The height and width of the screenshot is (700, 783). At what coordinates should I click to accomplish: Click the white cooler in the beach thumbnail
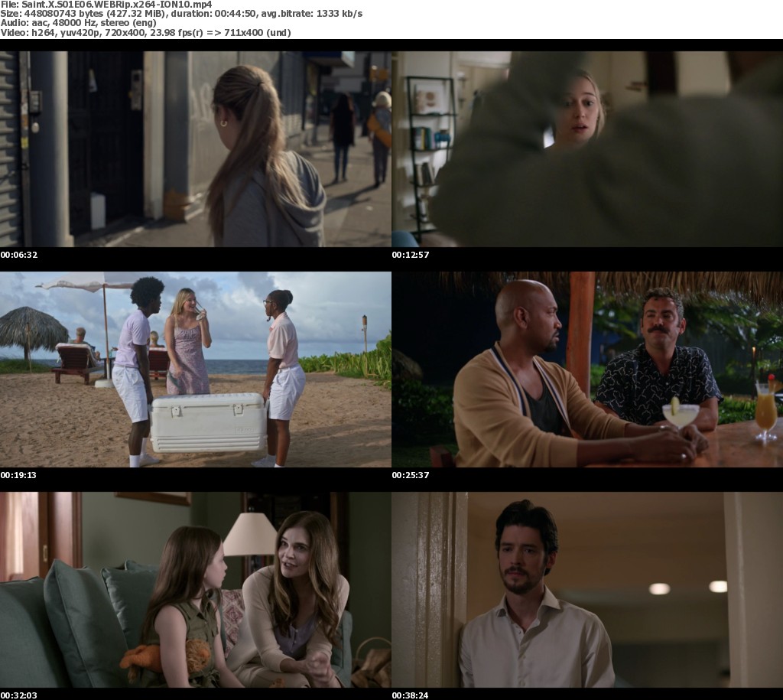tap(208, 422)
